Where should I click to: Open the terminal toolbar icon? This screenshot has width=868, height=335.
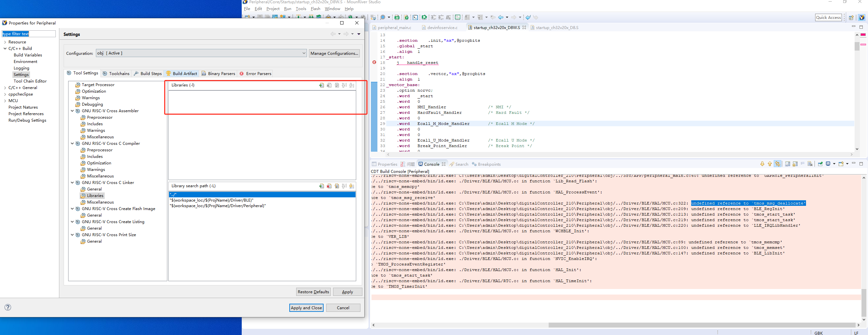[415, 17]
